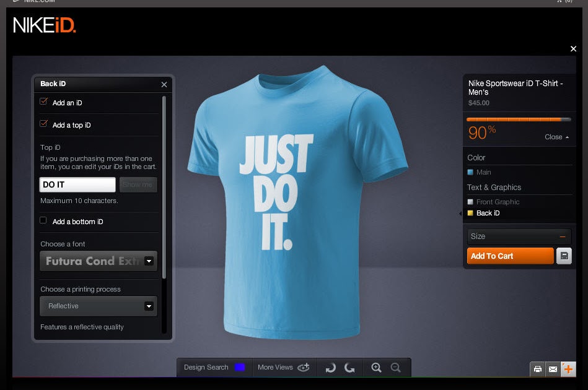The image size is (588, 390).
Task: Click the Choose a font label
Action: click(x=63, y=244)
